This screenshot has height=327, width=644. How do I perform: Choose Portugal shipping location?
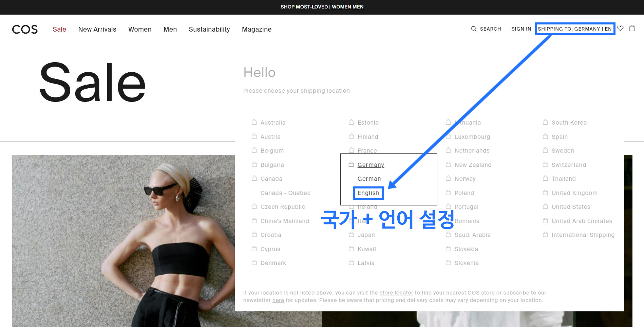click(x=467, y=207)
